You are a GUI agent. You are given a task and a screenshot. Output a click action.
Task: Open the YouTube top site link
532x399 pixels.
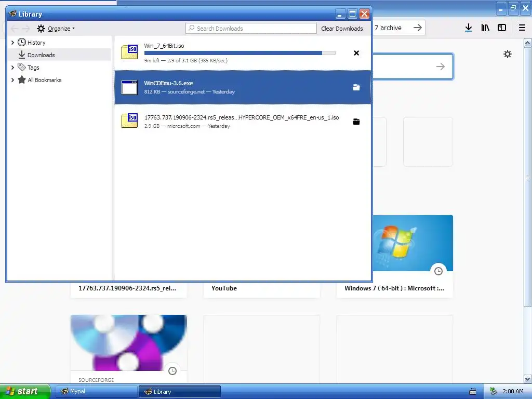point(224,288)
